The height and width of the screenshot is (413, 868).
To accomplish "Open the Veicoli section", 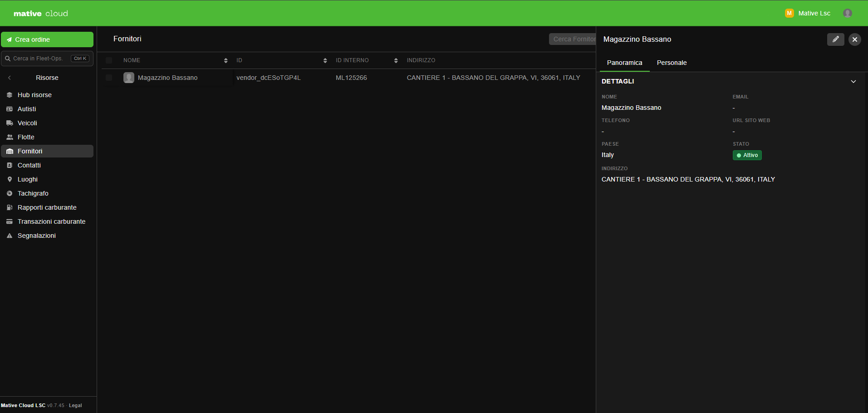I will [x=47, y=123].
